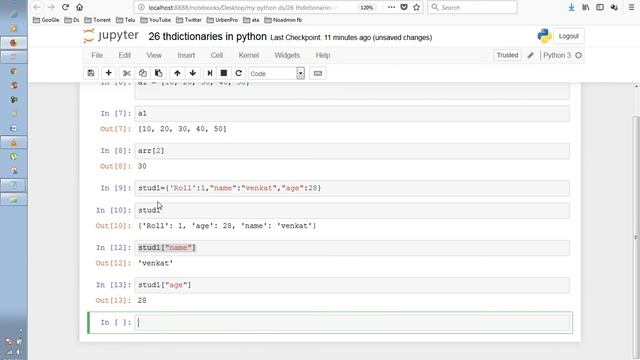
Task: Move selected cell up with the arrow
Action: (x=177, y=73)
